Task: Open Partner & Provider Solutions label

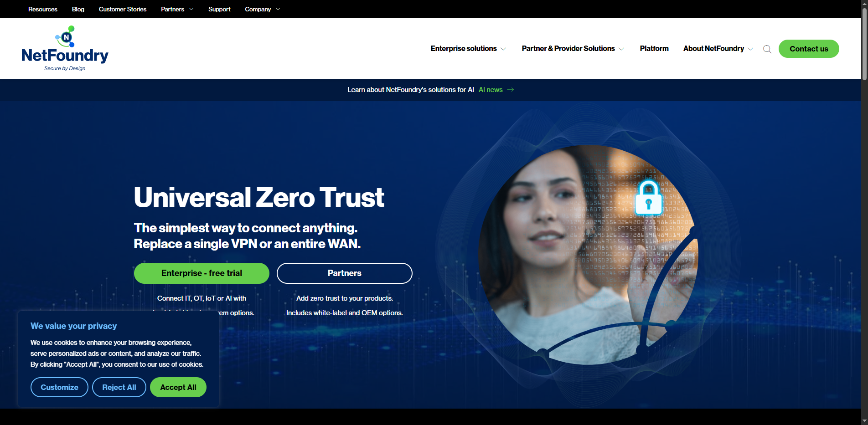Action: point(568,48)
